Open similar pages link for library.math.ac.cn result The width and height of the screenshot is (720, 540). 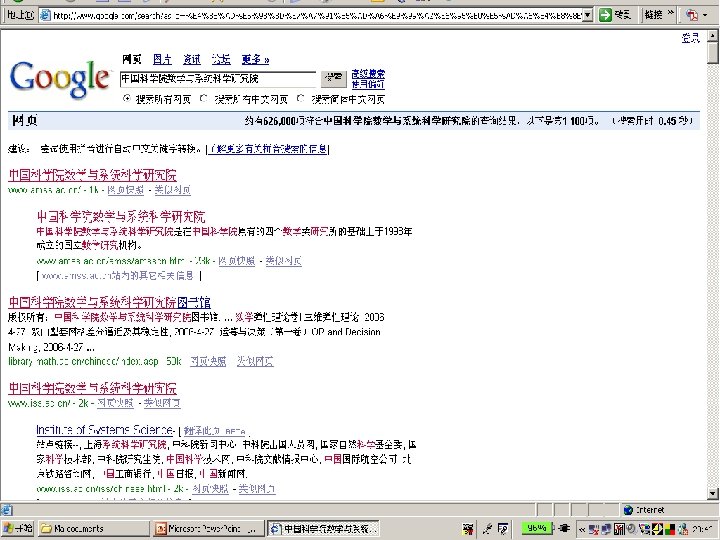pyautogui.click(x=255, y=361)
